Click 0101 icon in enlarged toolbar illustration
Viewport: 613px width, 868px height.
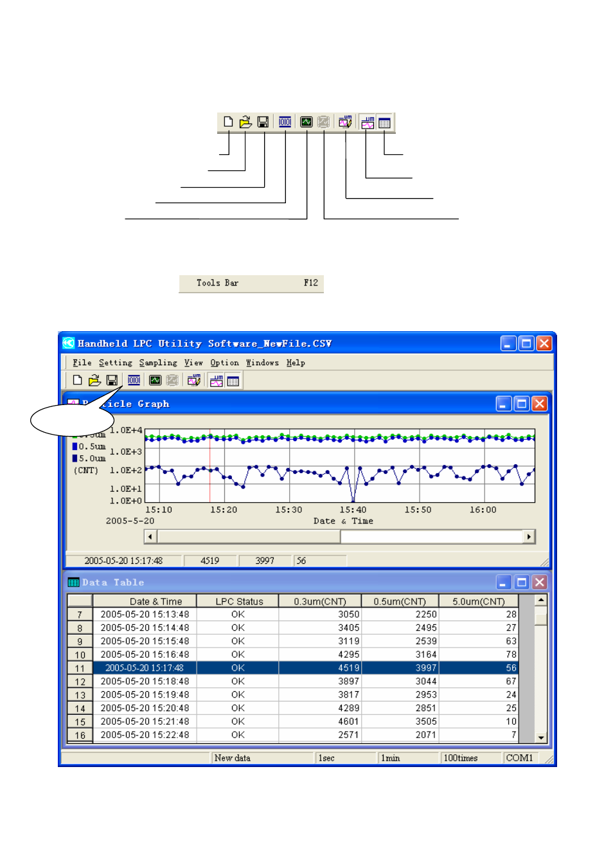click(285, 122)
